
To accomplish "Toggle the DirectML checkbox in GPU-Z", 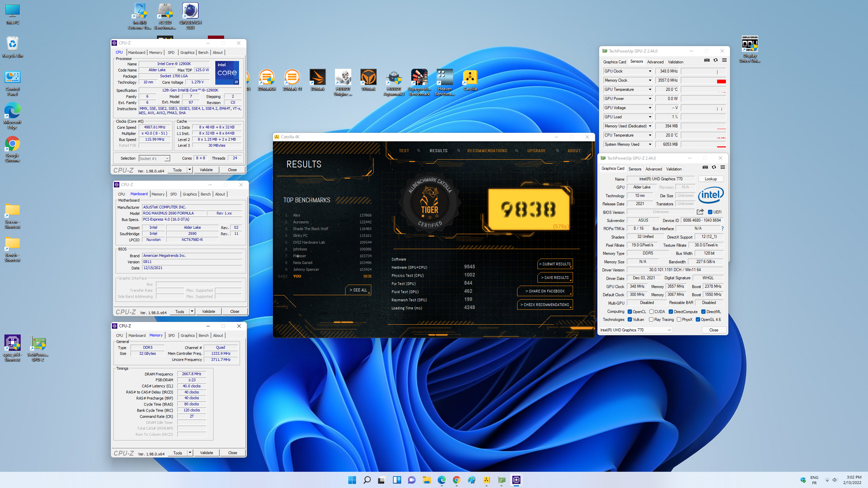I will [x=703, y=312].
